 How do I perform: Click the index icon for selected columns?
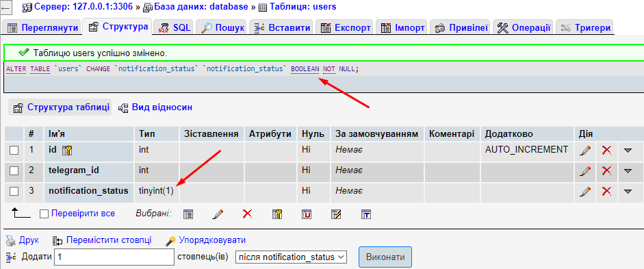tap(337, 214)
